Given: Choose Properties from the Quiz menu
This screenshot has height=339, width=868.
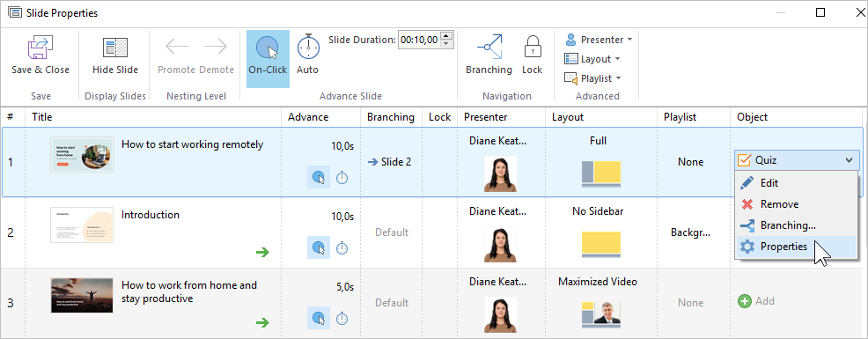Looking at the screenshot, I should 797,247.
